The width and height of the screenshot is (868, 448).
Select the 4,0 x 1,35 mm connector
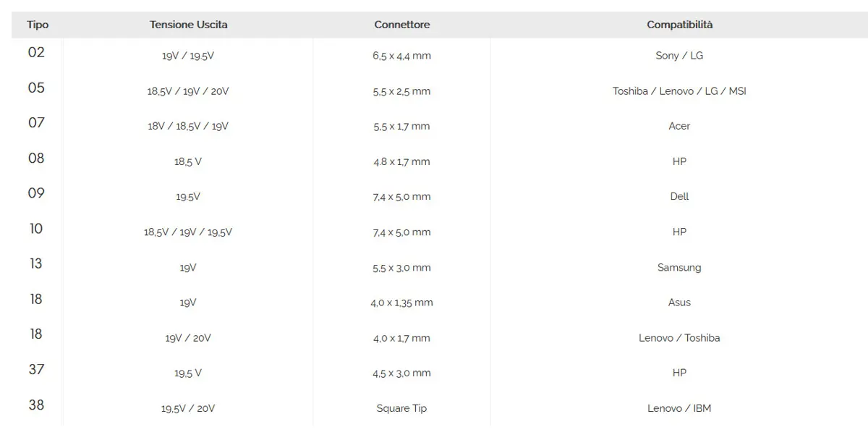click(x=401, y=303)
